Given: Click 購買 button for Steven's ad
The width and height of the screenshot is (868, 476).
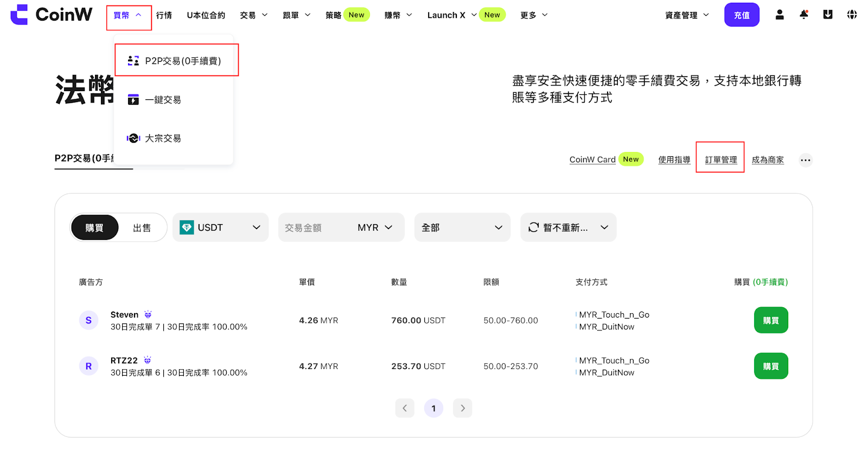Looking at the screenshot, I should (x=771, y=320).
